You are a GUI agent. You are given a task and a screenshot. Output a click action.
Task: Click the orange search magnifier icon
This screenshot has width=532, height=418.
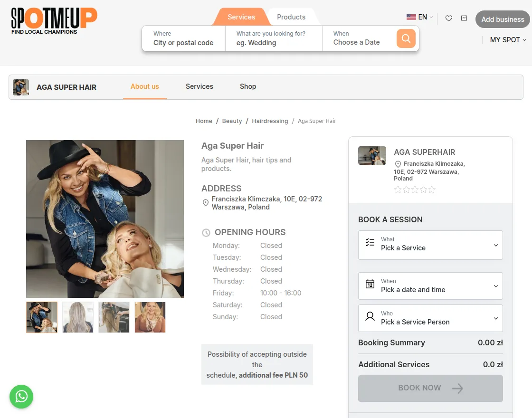pos(406,38)
